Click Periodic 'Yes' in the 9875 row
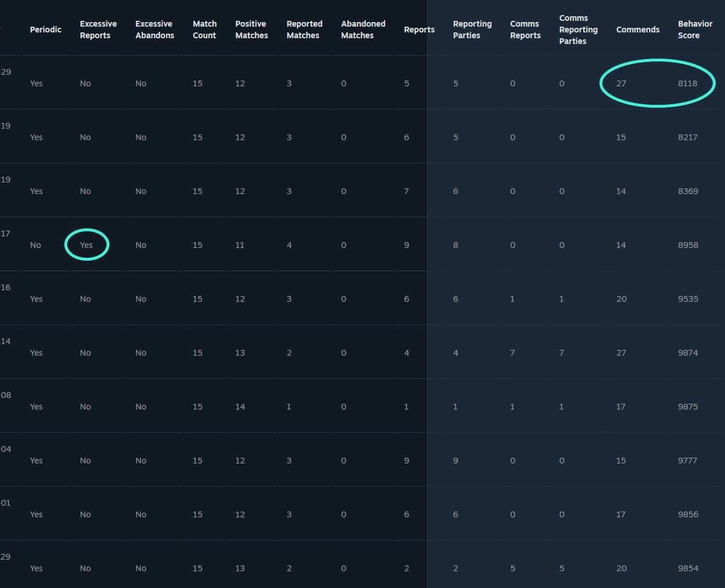This screenshot has height=588, width=725. (x=36, y=407)
